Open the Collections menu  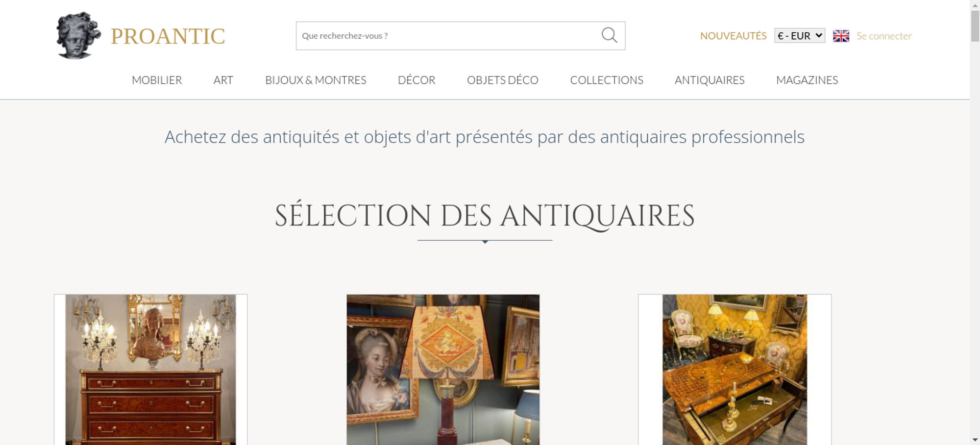point(607,80)
